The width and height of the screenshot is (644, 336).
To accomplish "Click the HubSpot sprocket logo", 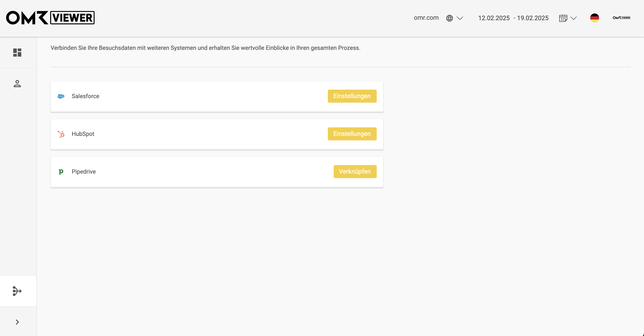I will coord(61,134).
